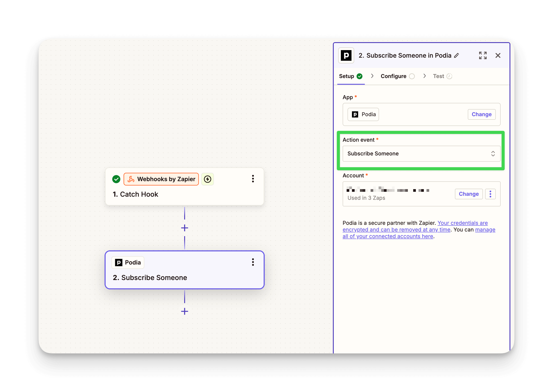Screen dimensions: 553x392
Task: Open account options three-dot menu
Action: (490, 194)
